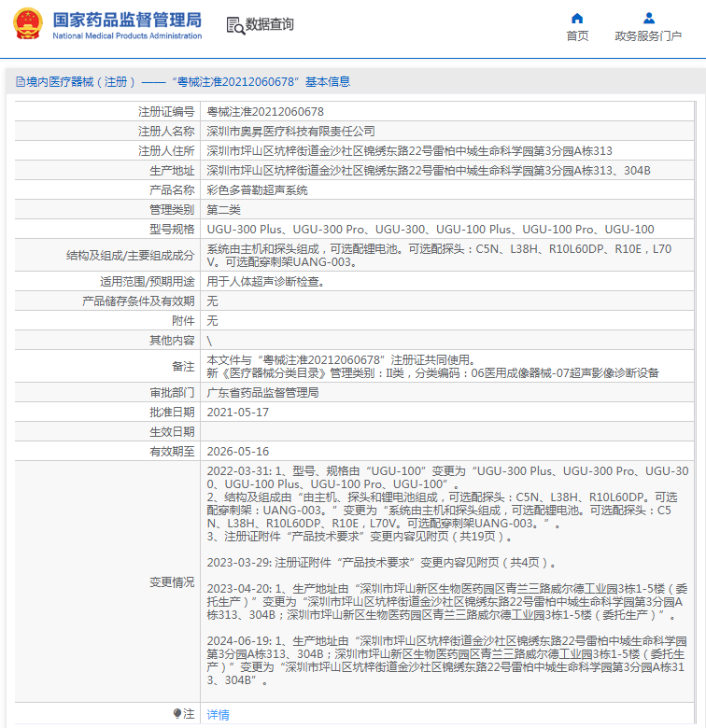
Task: Click the 2023-03-29 change entry
Action: (x=381, y=563)
